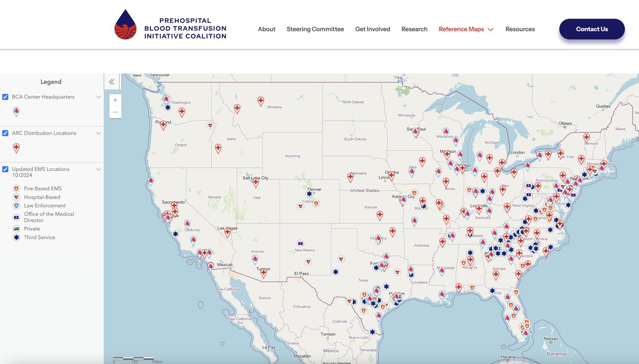The width and height of the screenshot is (639, 364).
Task: Click the Law Enforcement shield legend icon
Action: point(16,205)
